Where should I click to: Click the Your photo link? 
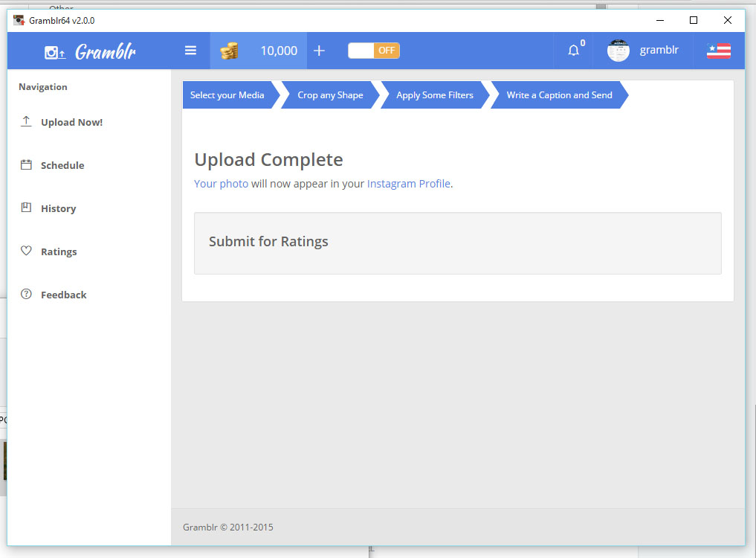coord(221,184)
